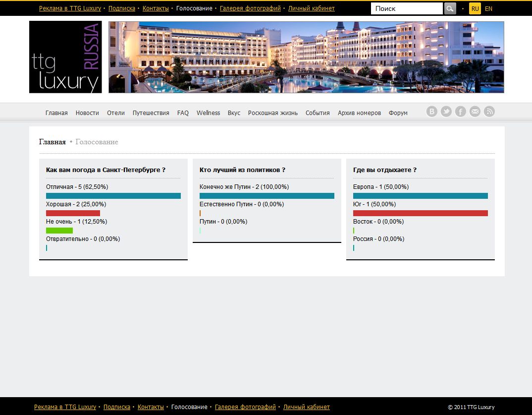Viewport: 532px width, 415px height.
Task: Click Восток - 0 (0,00%) text
Action: (378, 222)
